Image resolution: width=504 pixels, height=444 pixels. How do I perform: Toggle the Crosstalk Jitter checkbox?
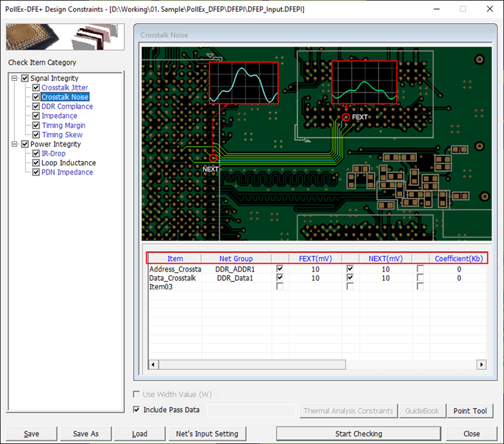(x=37, y=88)
